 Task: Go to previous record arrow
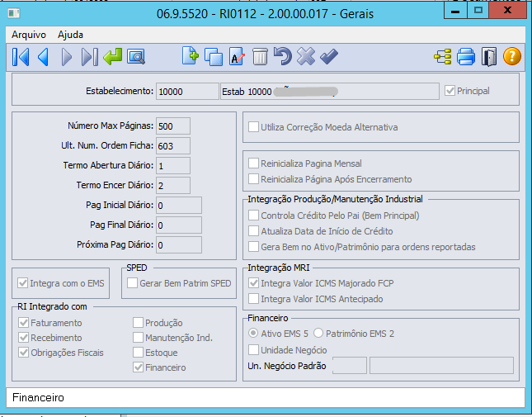43,57
